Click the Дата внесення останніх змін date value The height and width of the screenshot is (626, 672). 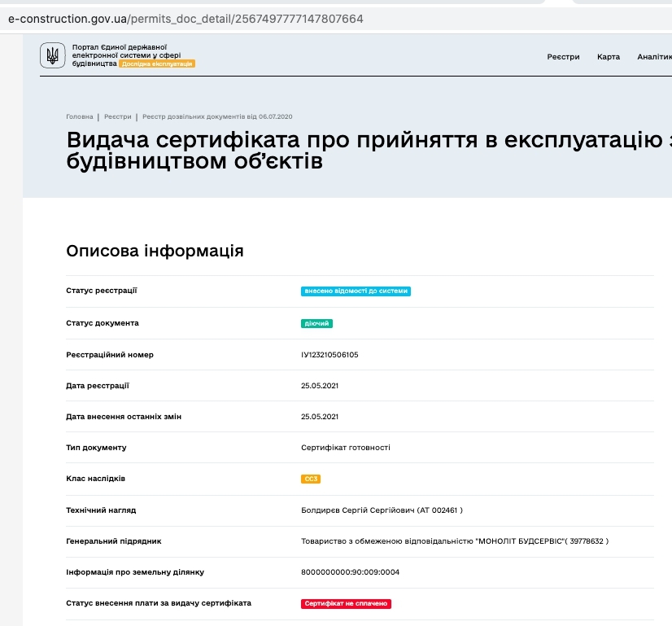click(x=320, y=416)
